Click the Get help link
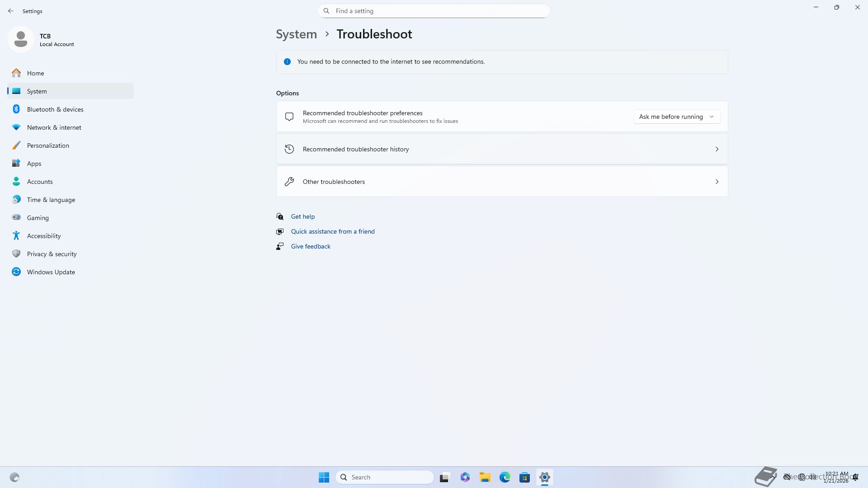The height and width of the screenshot is (488, 868). click(x=302, y=216)
